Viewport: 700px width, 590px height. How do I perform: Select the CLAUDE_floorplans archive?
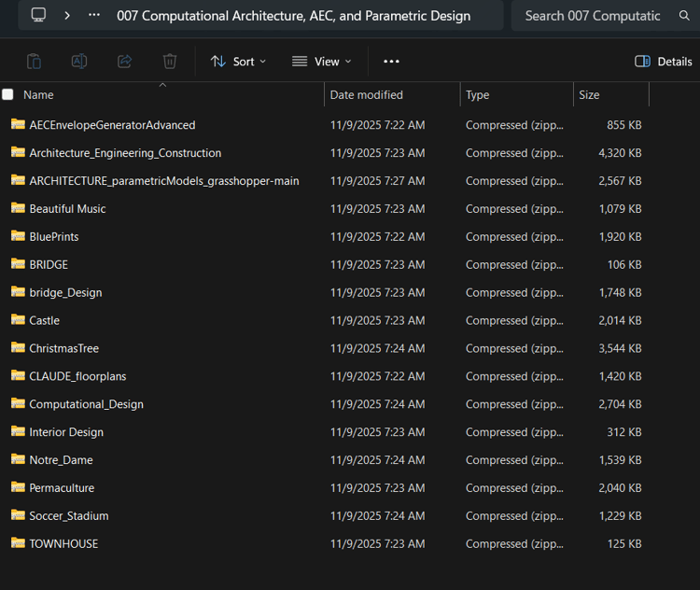(77, 376)
